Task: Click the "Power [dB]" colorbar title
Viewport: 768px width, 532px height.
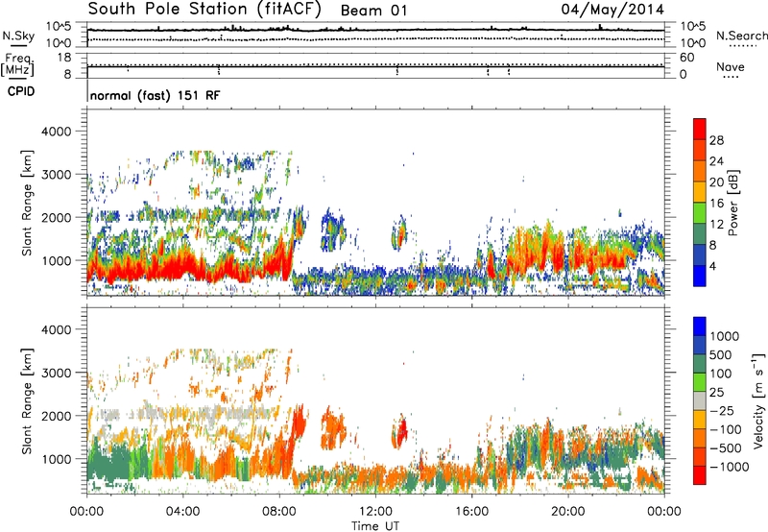Action: pos(733,203)
